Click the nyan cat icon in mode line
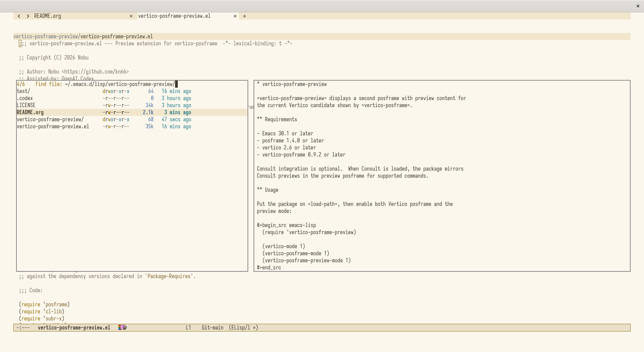This screenshot has width=644, height=352. click(x=122, y=327)
